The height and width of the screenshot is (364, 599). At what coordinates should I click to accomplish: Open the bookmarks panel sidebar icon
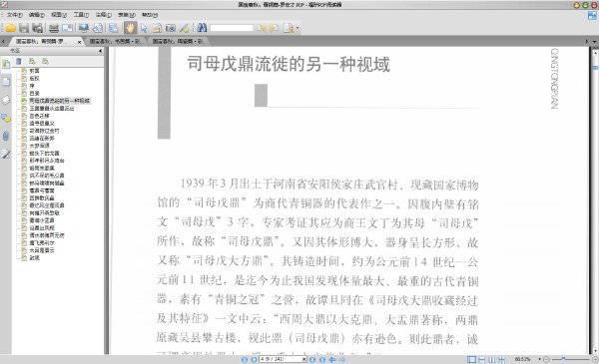(6, 64)
